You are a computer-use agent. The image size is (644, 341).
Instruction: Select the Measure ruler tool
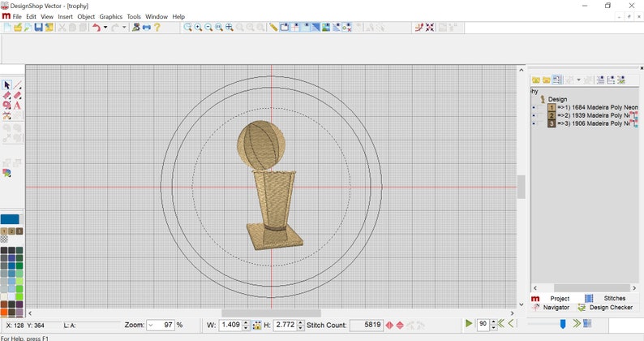coord(273,28)
